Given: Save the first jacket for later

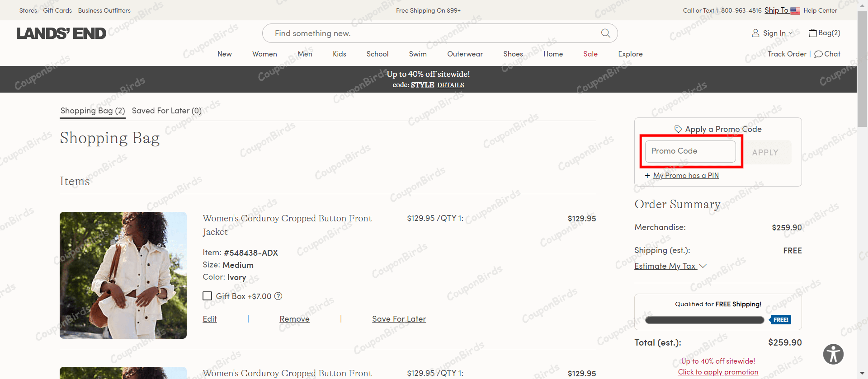Looking at the screenshot, I should [399, 319].
